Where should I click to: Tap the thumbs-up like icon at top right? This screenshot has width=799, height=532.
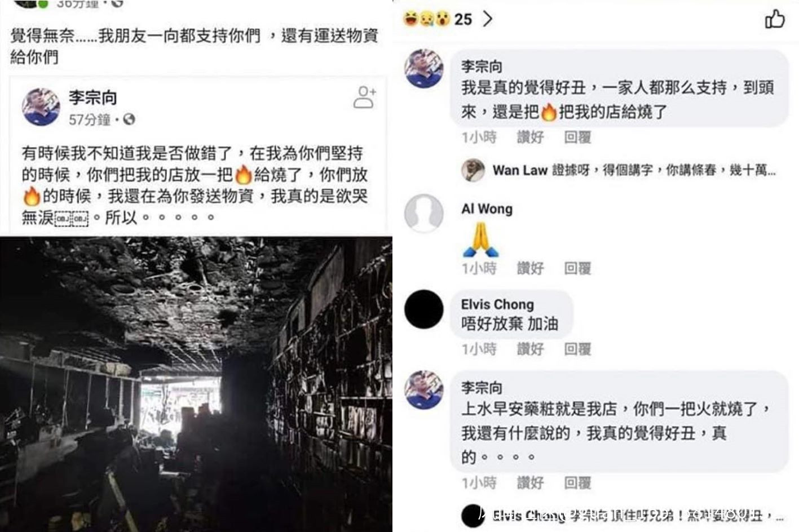click(774, 19)
